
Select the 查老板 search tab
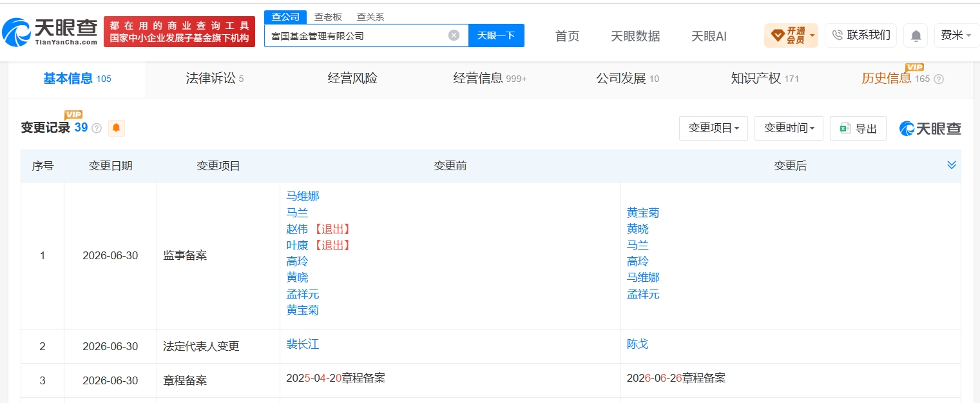pos(328,17)
